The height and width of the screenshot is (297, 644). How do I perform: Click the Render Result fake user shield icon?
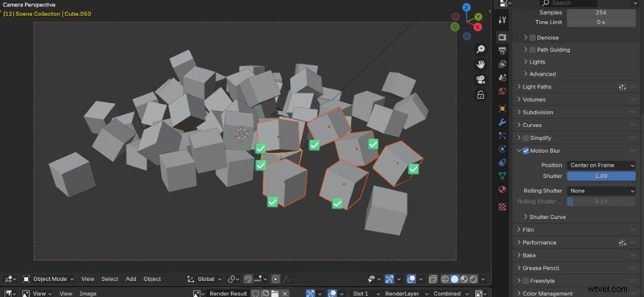pyautogui.click(x=255, y=293)
